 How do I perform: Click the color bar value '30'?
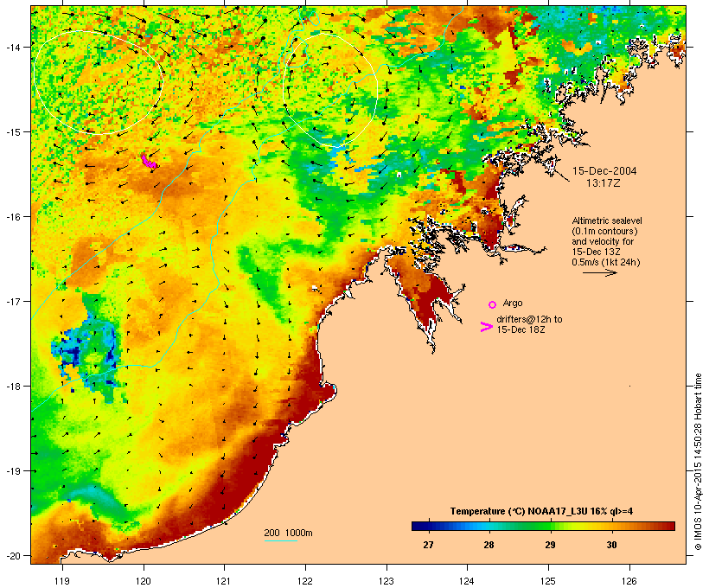(x=611, y=545)
